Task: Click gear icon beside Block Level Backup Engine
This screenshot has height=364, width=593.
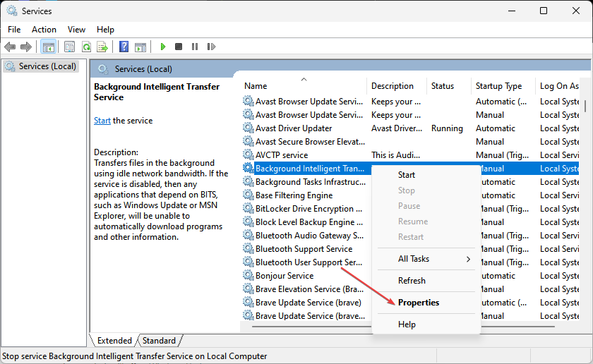Action: coord(248,222)
